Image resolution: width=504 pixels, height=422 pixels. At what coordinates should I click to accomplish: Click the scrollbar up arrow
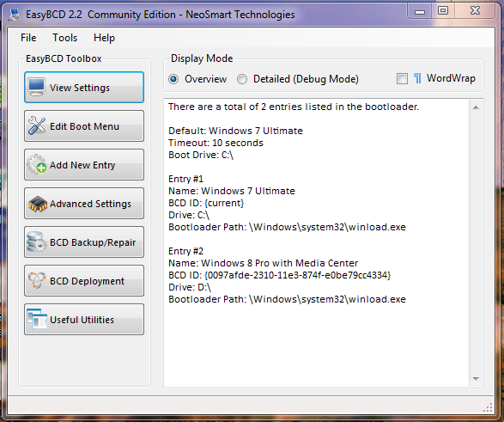coord(476,107)
